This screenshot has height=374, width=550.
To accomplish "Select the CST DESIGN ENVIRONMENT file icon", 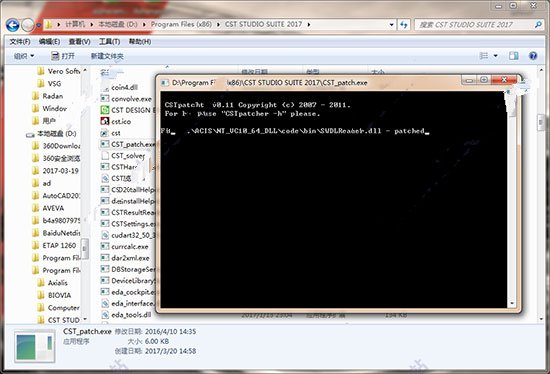I will 105,110.
